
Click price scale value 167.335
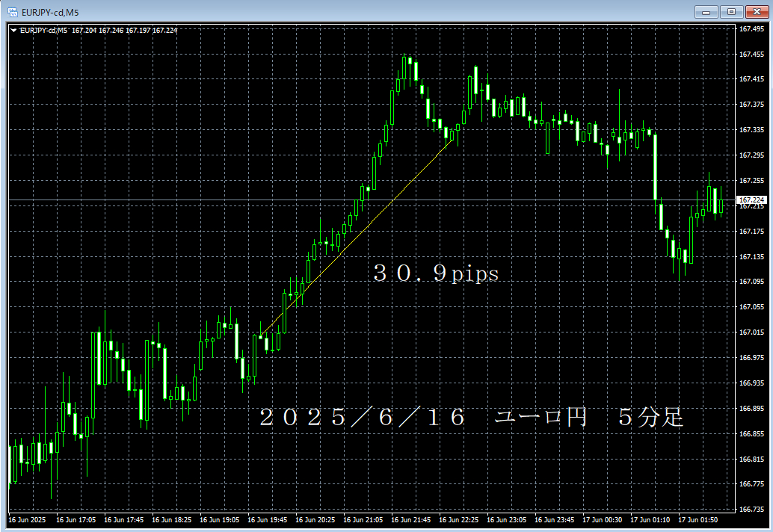[751, 129]
